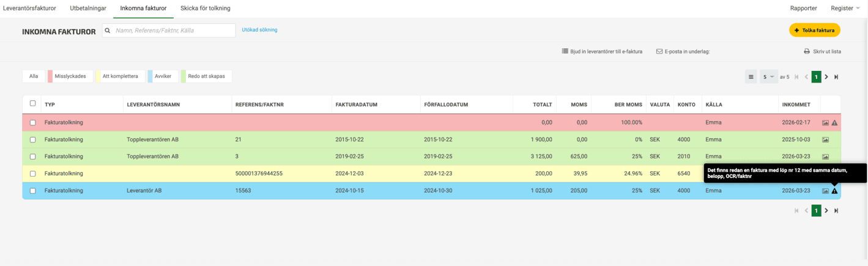Open the rows-per-page dropdown showing 5
The width and height of the screenshot is (868, 266).
click(x=768, y=77)
